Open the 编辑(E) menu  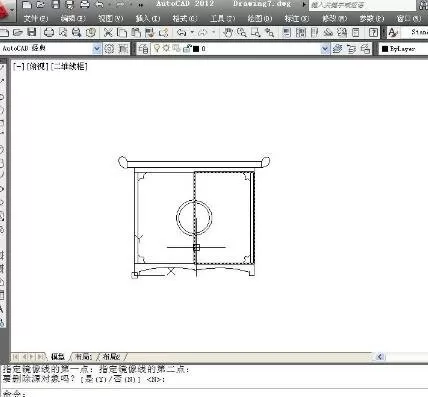point(73,18)
